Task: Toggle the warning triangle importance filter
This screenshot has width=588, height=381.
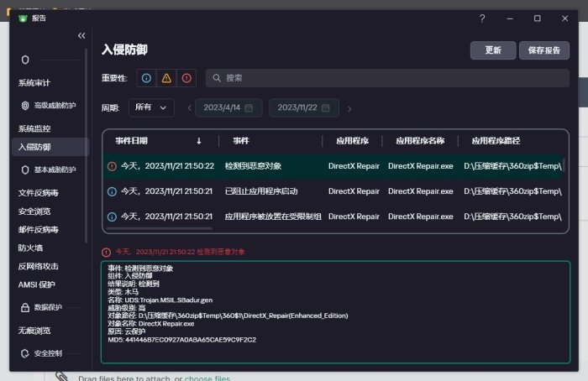Action: coord(166,78)
